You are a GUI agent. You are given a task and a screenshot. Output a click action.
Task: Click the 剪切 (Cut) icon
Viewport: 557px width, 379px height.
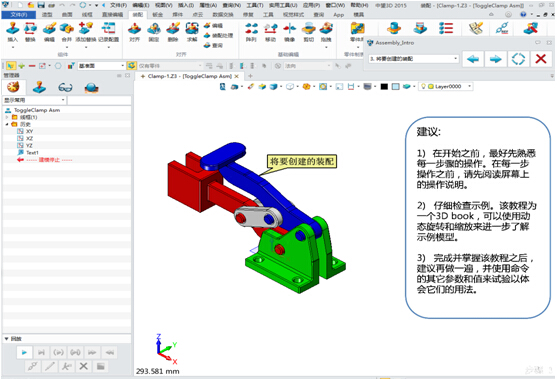coord(308,28)
